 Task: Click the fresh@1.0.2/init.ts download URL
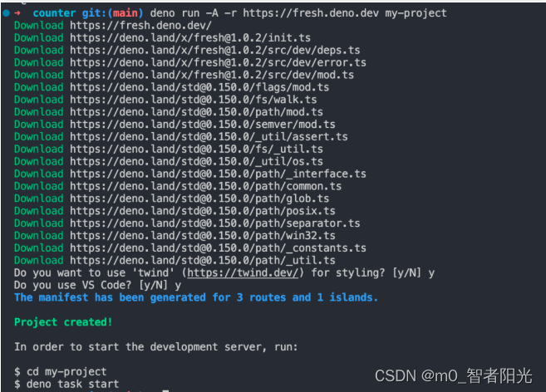[x=190, y=37]
